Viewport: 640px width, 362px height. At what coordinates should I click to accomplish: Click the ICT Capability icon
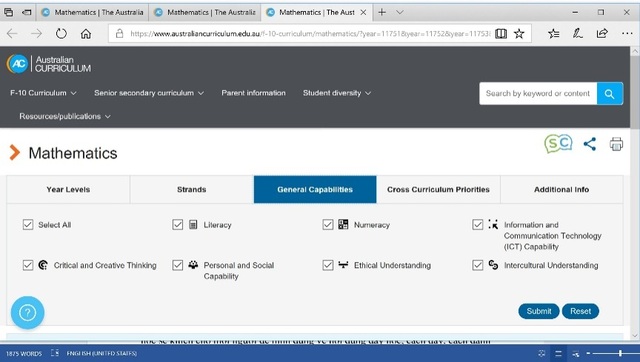coord(493,224)
